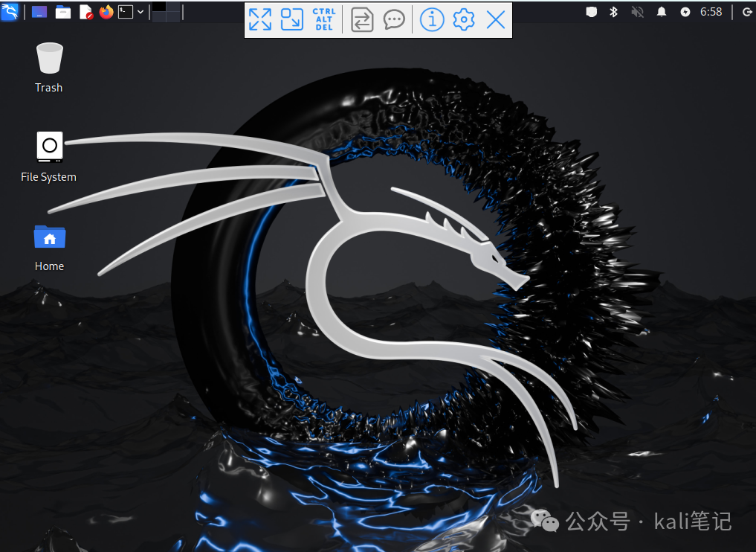This screenshot has width=756, height=552.
Task: Open the chat bubble in the remote toolbar
Action: coord(394,20)
